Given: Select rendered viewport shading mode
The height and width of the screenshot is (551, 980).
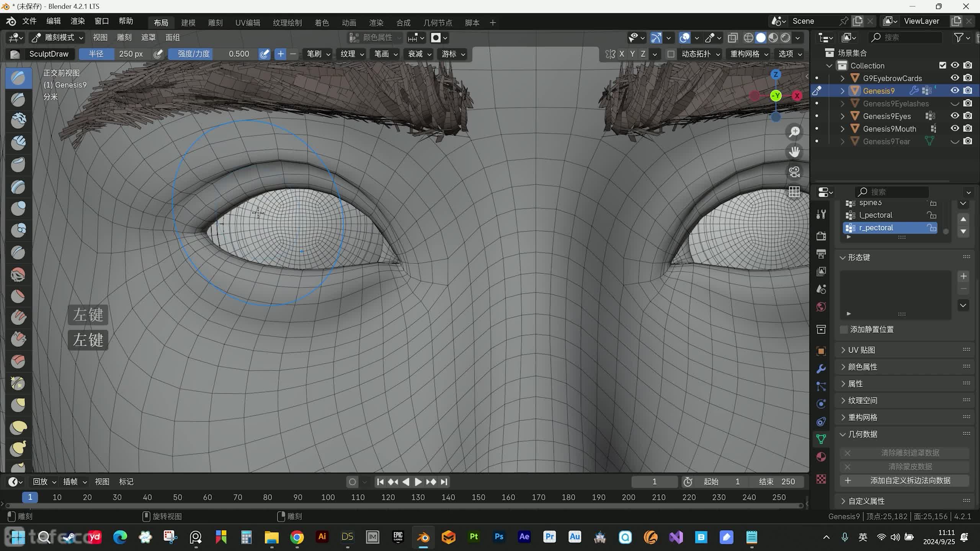Looking at the screenshot, I should click(x=786, y=37).
